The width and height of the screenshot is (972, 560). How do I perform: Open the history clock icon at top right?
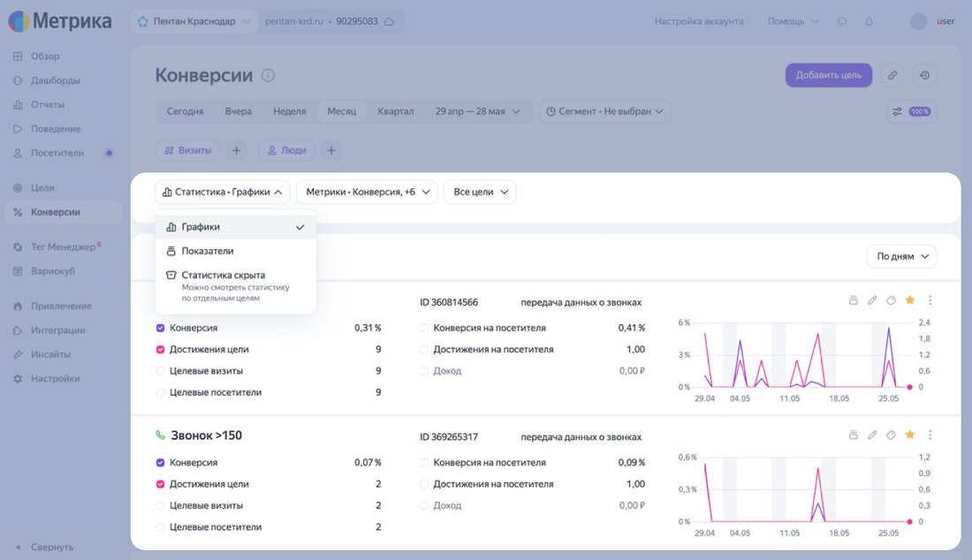coord(924,76)
